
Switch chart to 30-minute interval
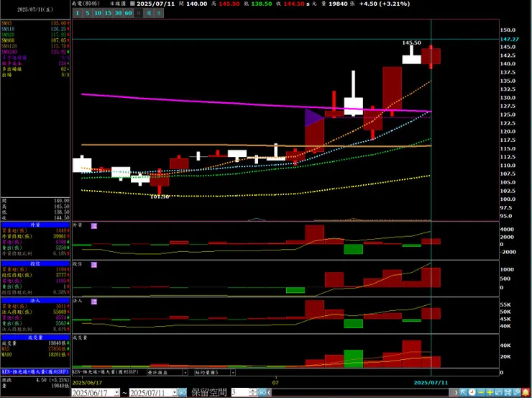pyautogui.click(x=118, y=13)
